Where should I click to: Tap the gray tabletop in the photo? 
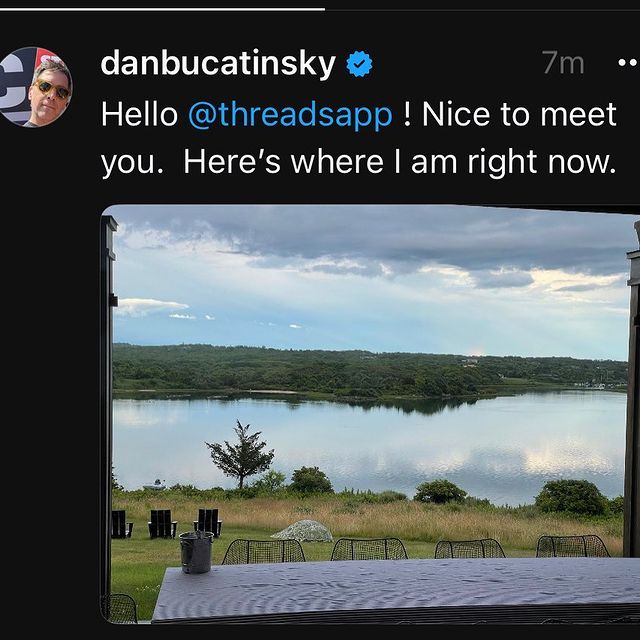pos(396,590)
